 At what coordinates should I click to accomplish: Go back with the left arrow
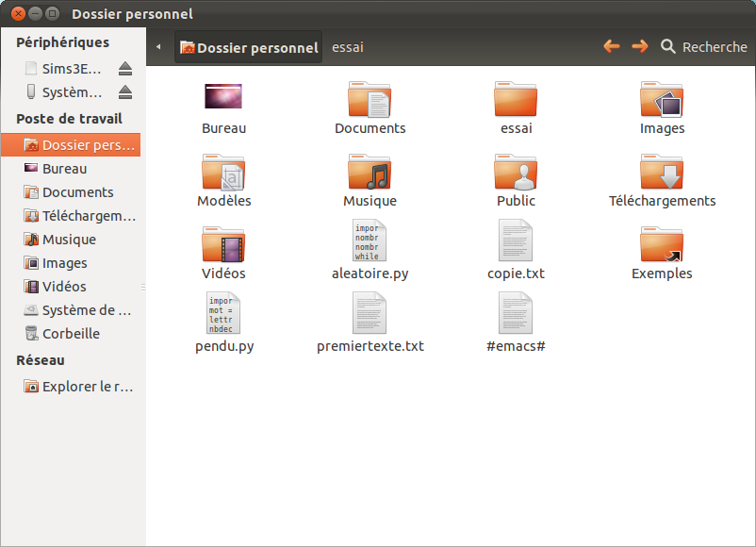coord(612,47)
